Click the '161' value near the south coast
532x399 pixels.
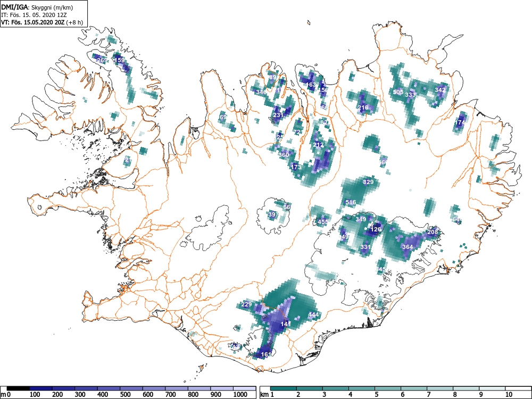click(x=267, y=354)
